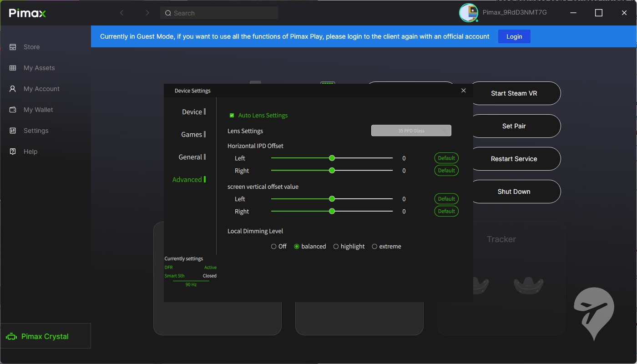Click the user profile avatar

click(468, 13)
